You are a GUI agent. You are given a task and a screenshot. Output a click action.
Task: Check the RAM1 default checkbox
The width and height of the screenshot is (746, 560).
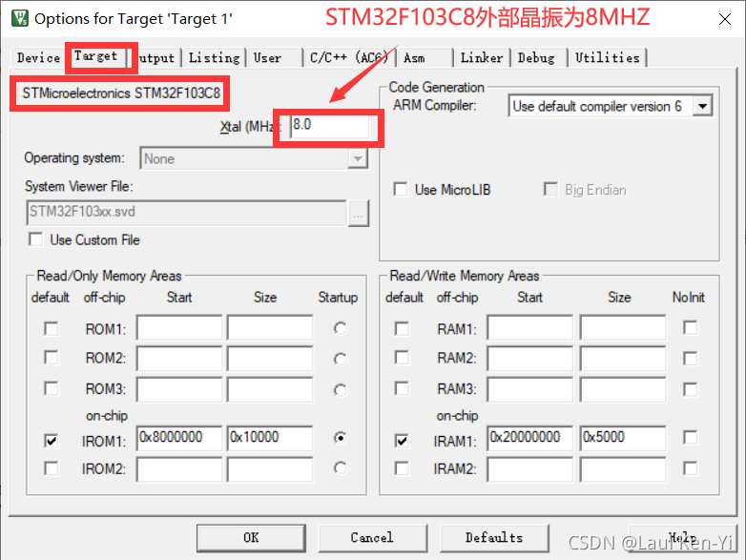pyautogui.click(x=402, y=329)
